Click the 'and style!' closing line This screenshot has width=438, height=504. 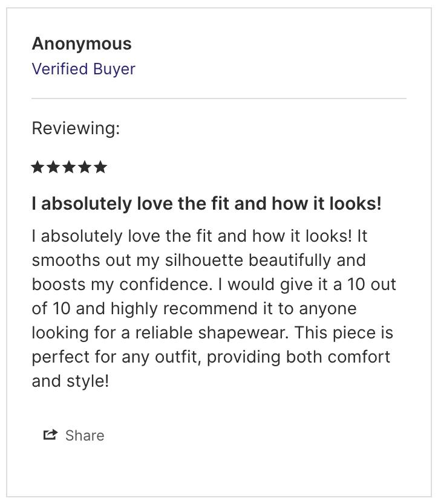click(70, 381)
